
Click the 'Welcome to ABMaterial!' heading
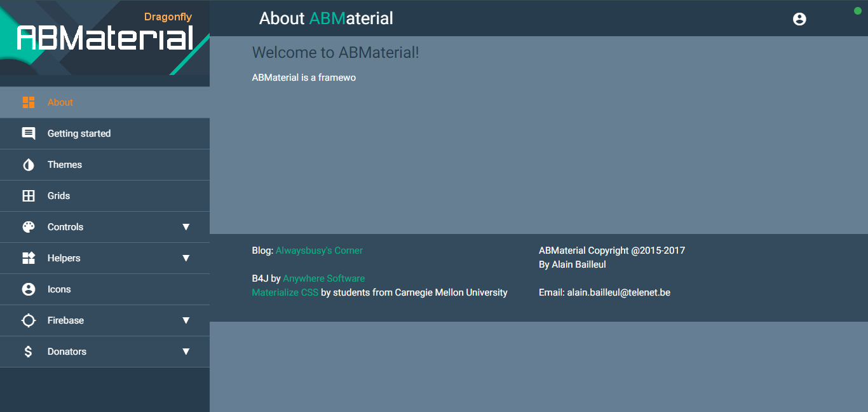click(x=336, y=53)
